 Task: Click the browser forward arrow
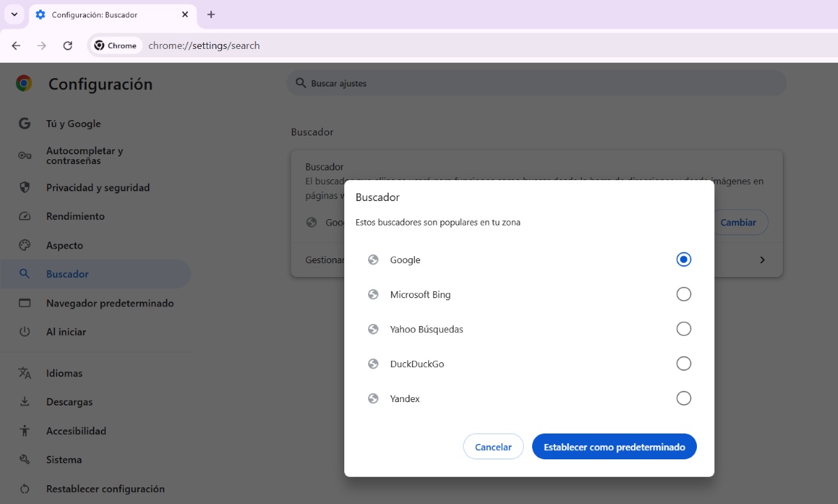(x=42, y=45)
